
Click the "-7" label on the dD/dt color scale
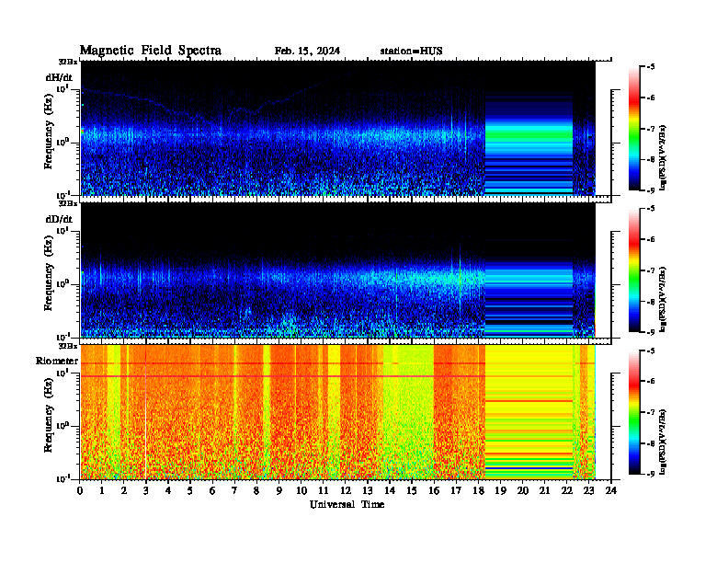click(651, 270)
